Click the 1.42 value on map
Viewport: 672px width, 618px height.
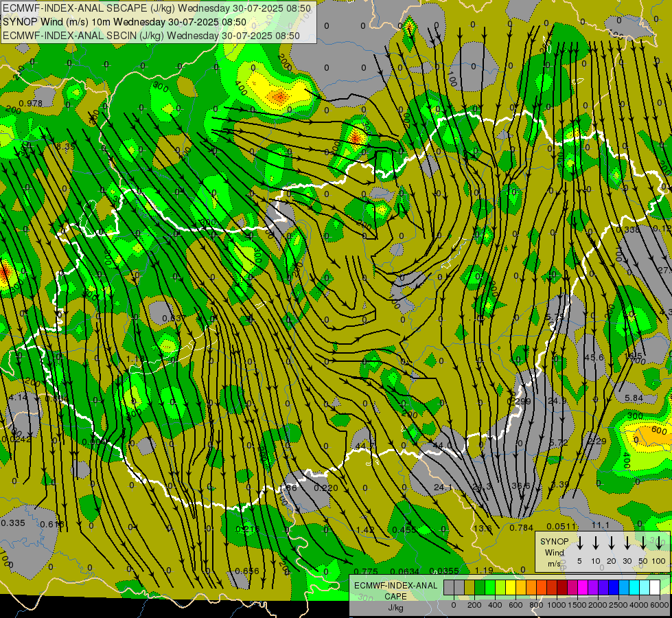click(365, 529)
